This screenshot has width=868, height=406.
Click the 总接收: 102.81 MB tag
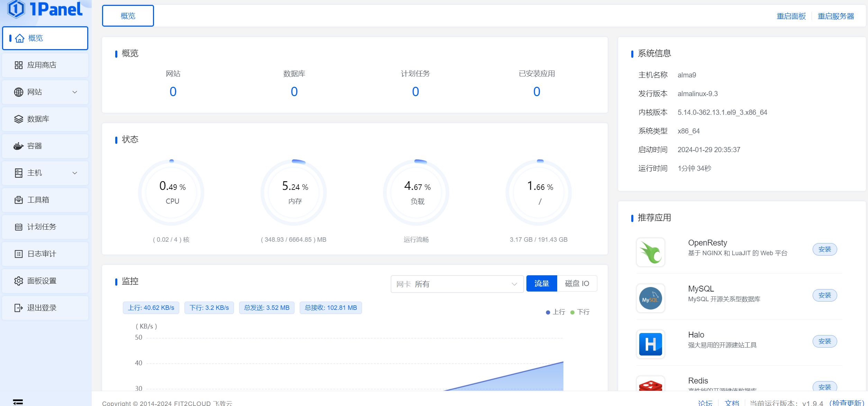[x=331, y=308]
